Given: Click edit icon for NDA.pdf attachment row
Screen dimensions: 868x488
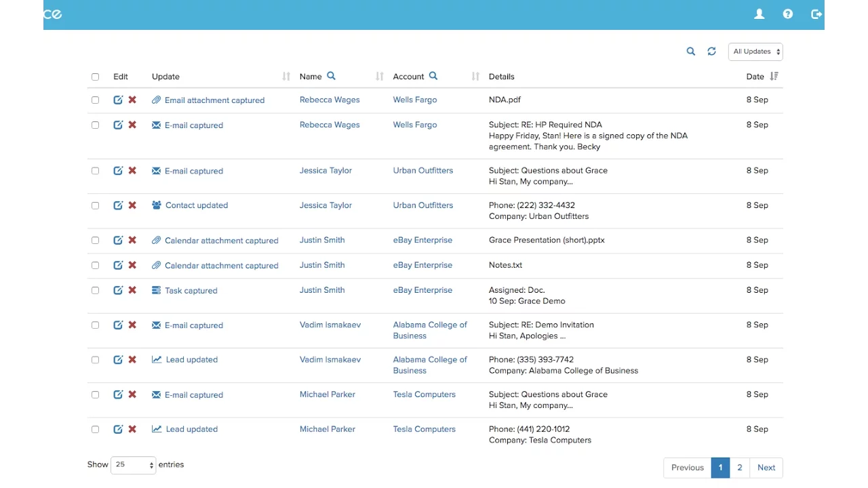Looking at the screenshot, I should pos(118,100).
